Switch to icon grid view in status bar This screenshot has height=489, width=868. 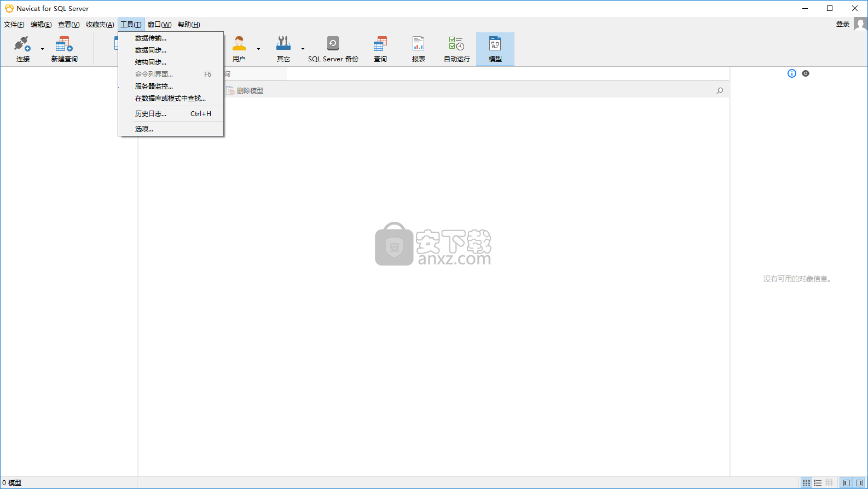tap(806, 482)
